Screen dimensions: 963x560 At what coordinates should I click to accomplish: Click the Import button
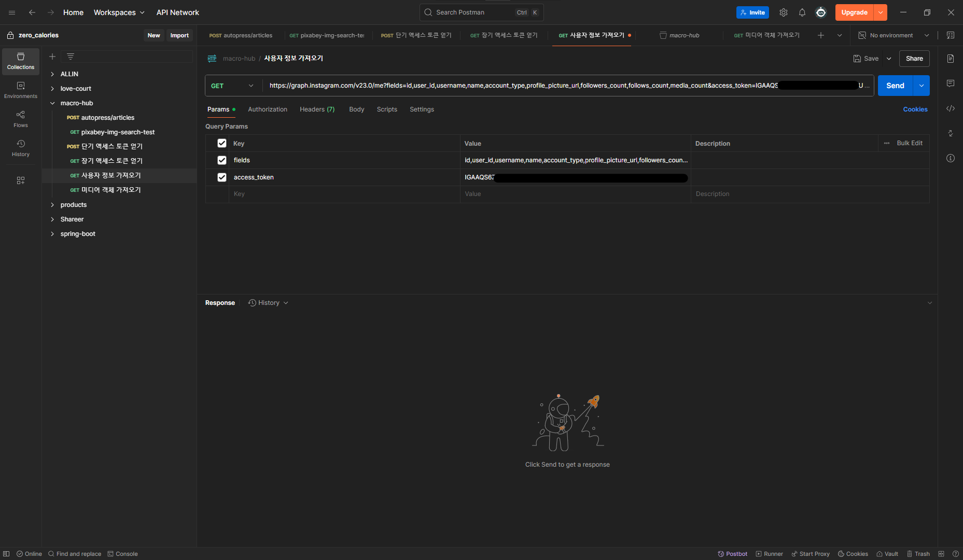[x=179, y=35]
